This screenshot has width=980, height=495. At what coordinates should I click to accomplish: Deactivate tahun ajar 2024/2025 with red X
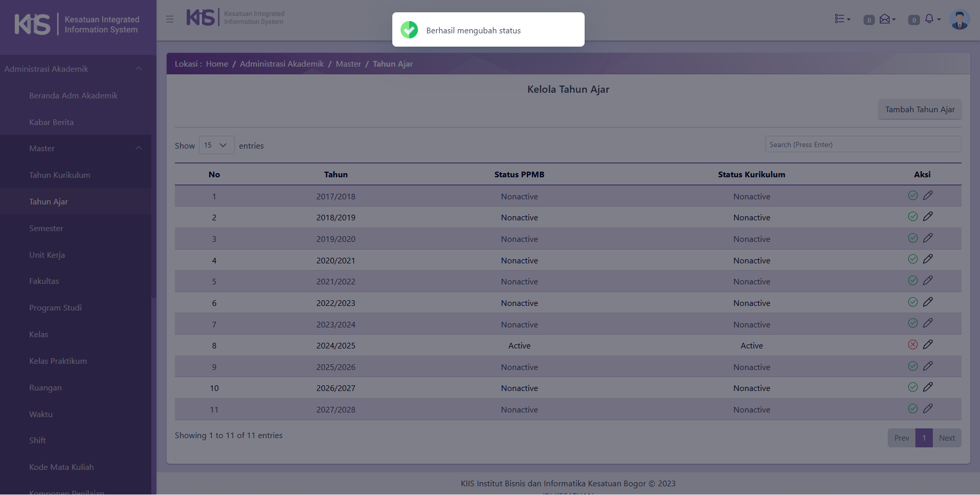(913, 345)
